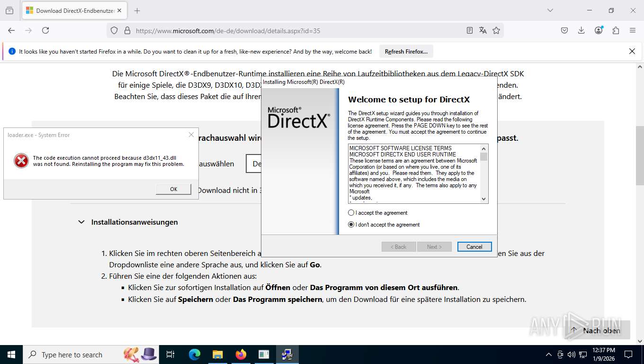
Task: Close the Download DirectX tab
Action: (119, 10)
